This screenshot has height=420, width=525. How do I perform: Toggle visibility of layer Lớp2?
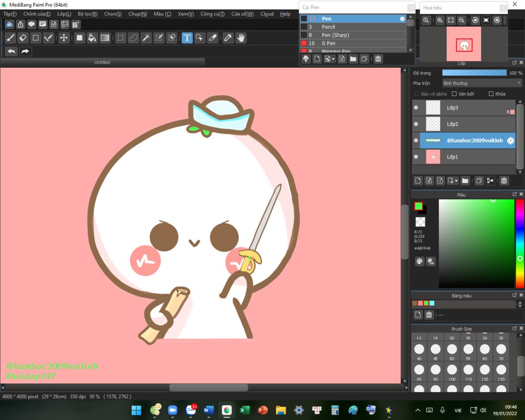pos(416,124)
